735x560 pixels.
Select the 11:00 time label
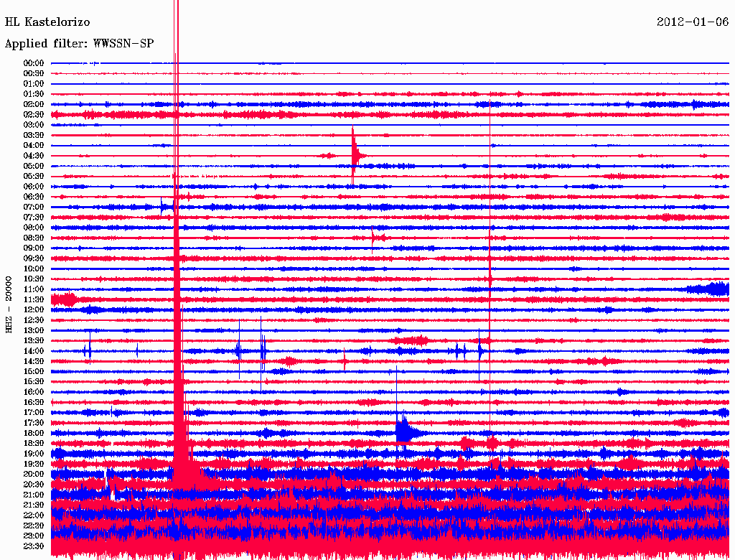34,289
